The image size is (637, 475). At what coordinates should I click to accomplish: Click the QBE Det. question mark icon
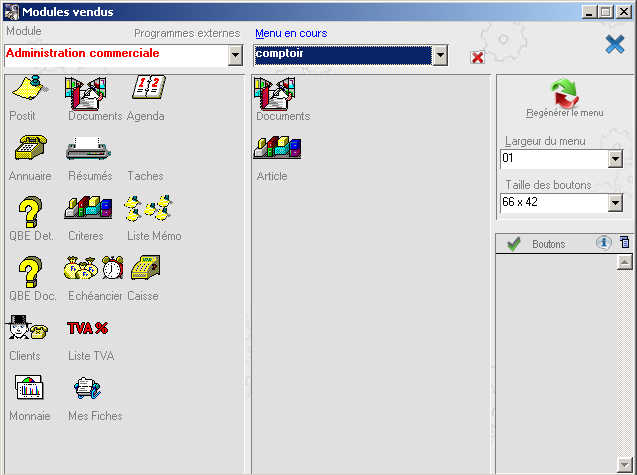[x=29, y=211]
